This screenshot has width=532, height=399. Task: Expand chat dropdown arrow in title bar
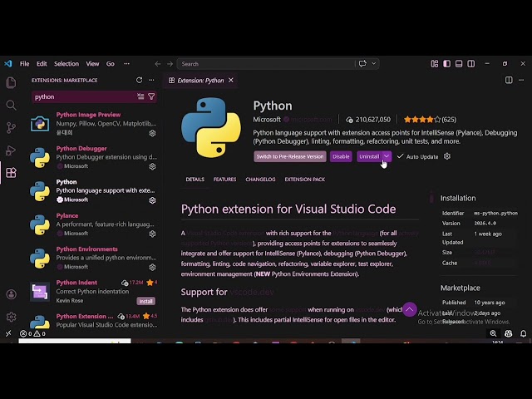pos(373,63)
